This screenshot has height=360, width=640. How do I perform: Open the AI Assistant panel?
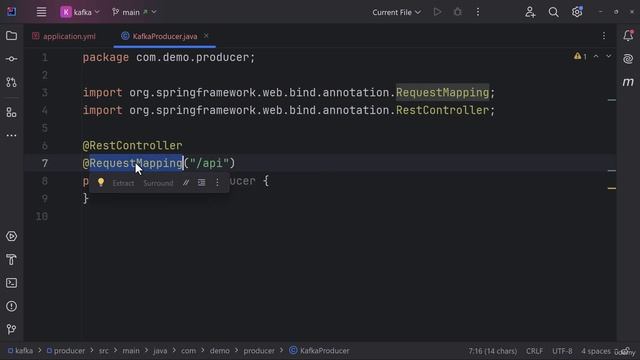point(628,59)
